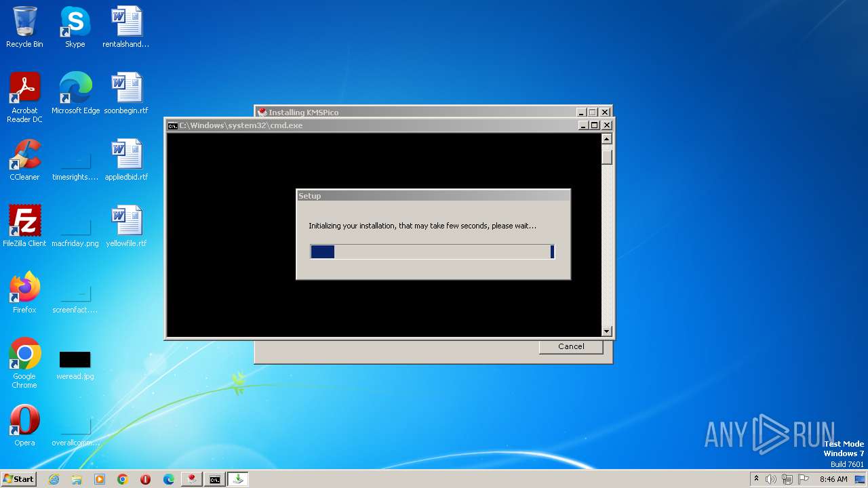Select the rentalshand... Word document icon
The height and width of the screenshot is (488, 868).
tap(126, 27)
